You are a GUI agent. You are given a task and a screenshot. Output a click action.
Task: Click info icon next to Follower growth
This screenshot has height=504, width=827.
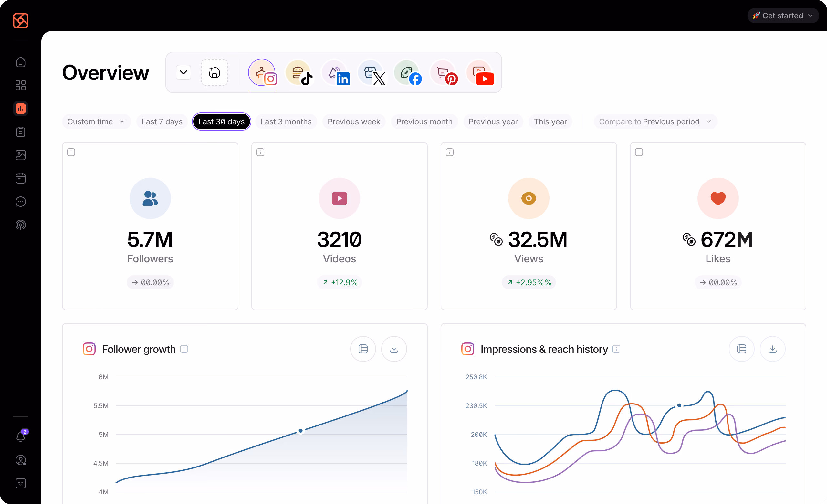[184, 349]
